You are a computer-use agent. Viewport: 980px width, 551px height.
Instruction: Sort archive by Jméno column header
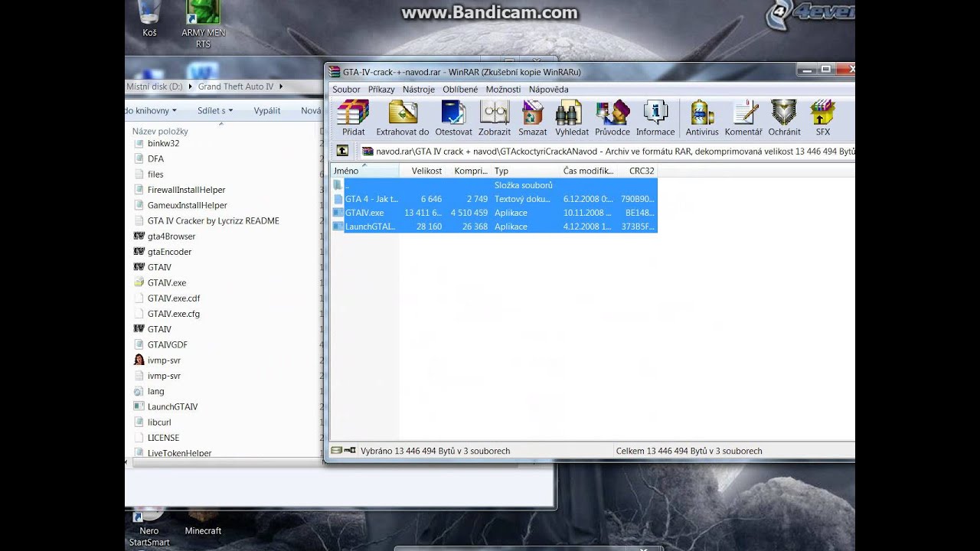pyautogui.click(x=364, y=171)
